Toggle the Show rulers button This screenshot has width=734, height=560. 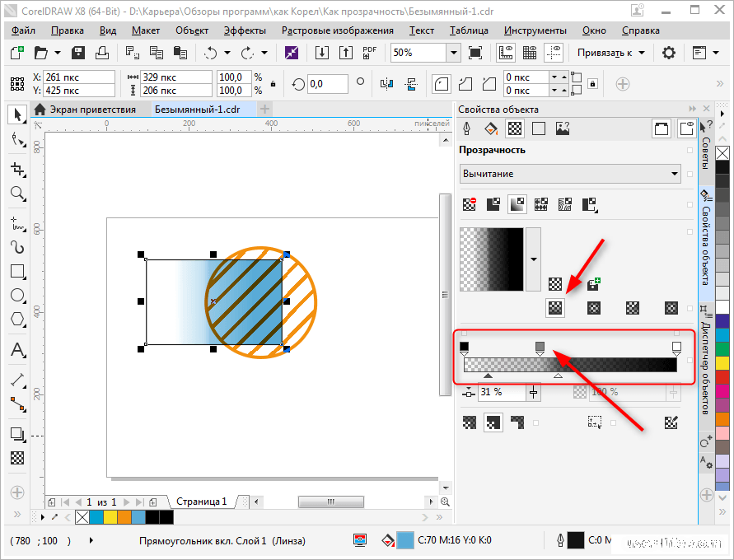pos(506,53)
